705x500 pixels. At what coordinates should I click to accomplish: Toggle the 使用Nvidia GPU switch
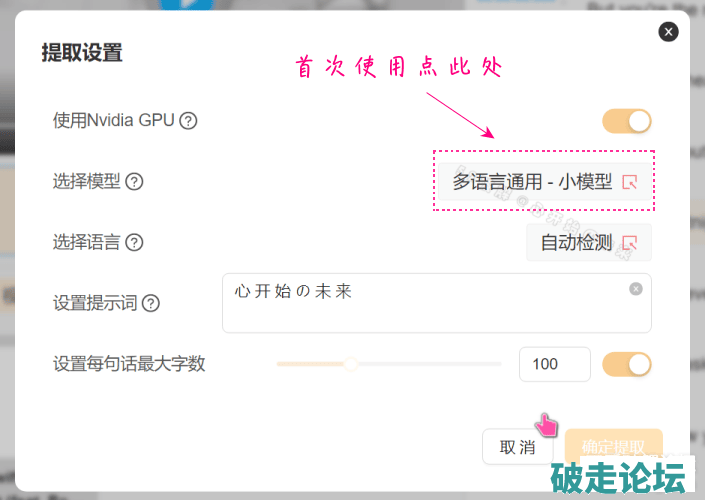(627, 122)
